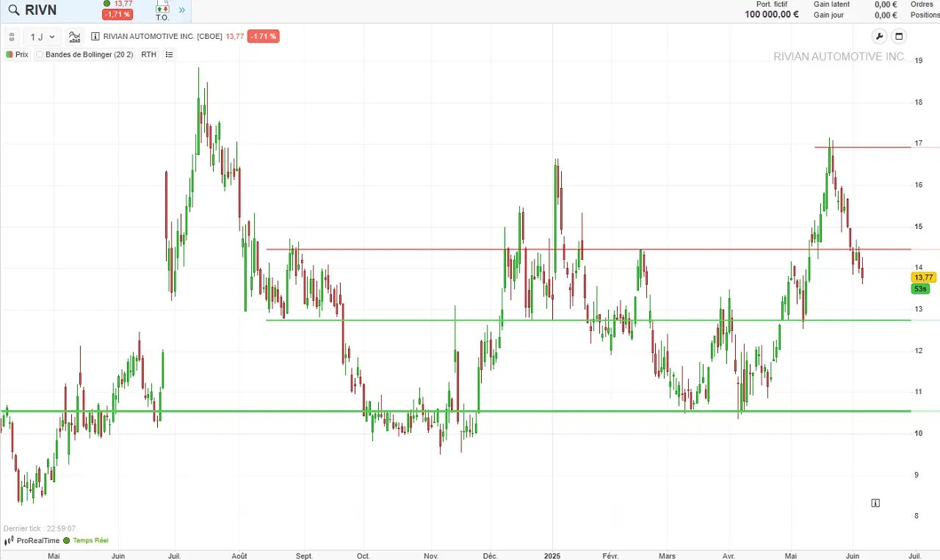
Task: Click the green 53s countdown badge
Action: click(x=920, y=289)
